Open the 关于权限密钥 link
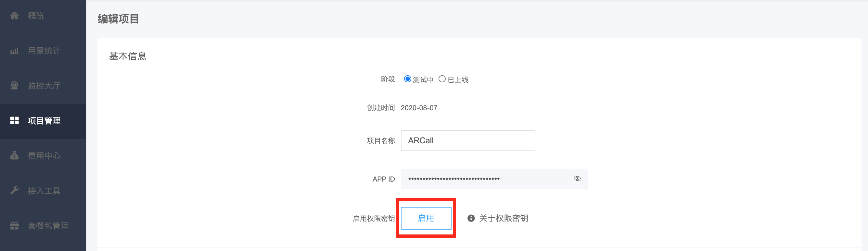 coord(504,218)
